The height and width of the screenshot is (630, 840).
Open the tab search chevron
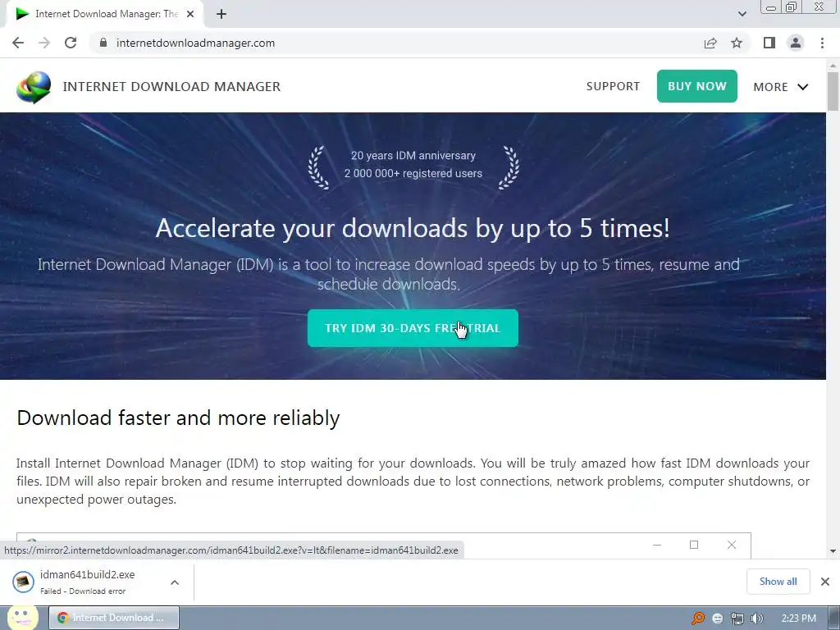click(x=742, y=14)
